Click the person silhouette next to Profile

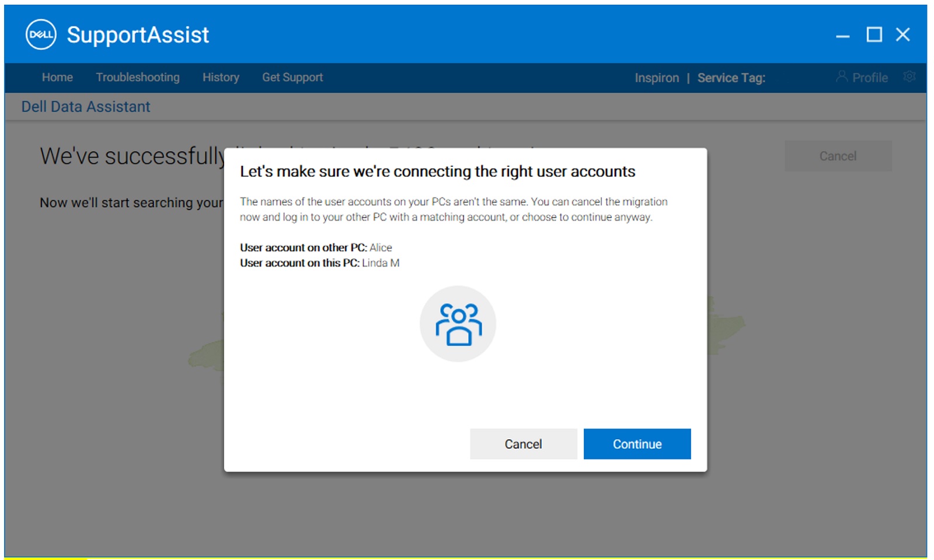tap(841, 76)
